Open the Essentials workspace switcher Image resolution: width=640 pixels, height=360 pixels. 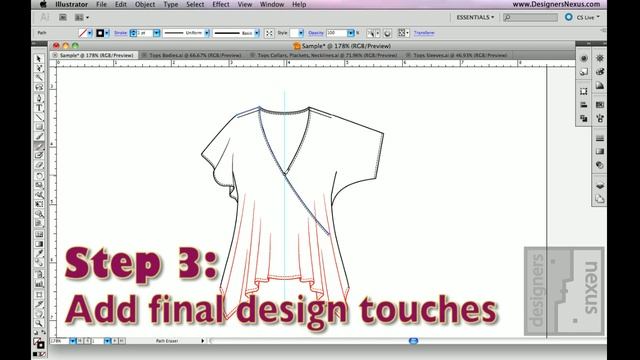pos(475,17)
